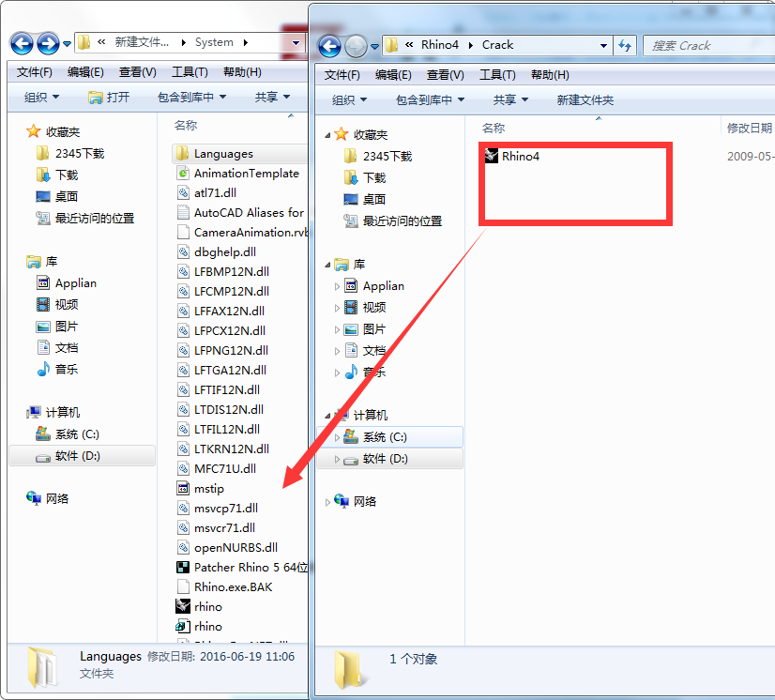
Task: Select the MFC71U.dll file
Action: (217, 468)
